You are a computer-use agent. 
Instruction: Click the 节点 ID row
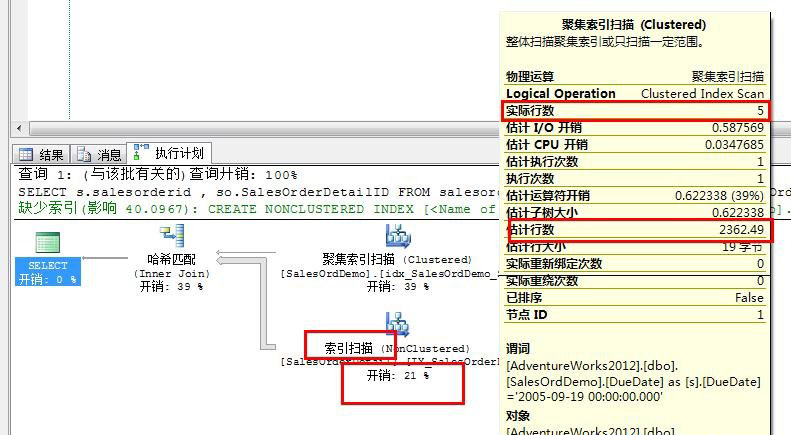[635, 315]
